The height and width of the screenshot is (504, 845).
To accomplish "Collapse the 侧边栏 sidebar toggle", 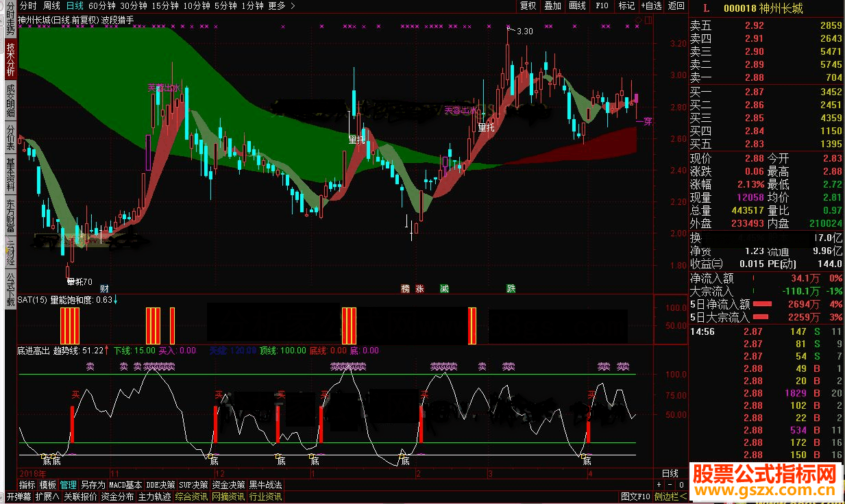I will tap(670, 496).
